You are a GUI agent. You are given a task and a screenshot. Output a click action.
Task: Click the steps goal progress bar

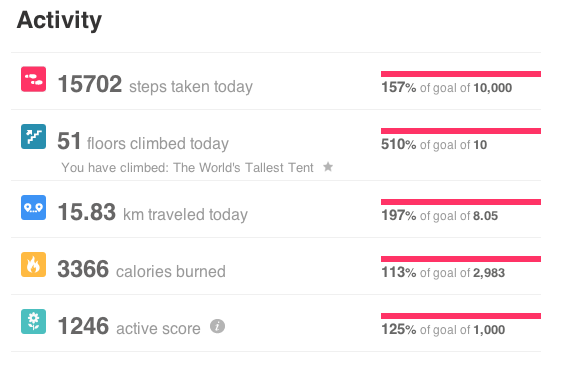461,74
